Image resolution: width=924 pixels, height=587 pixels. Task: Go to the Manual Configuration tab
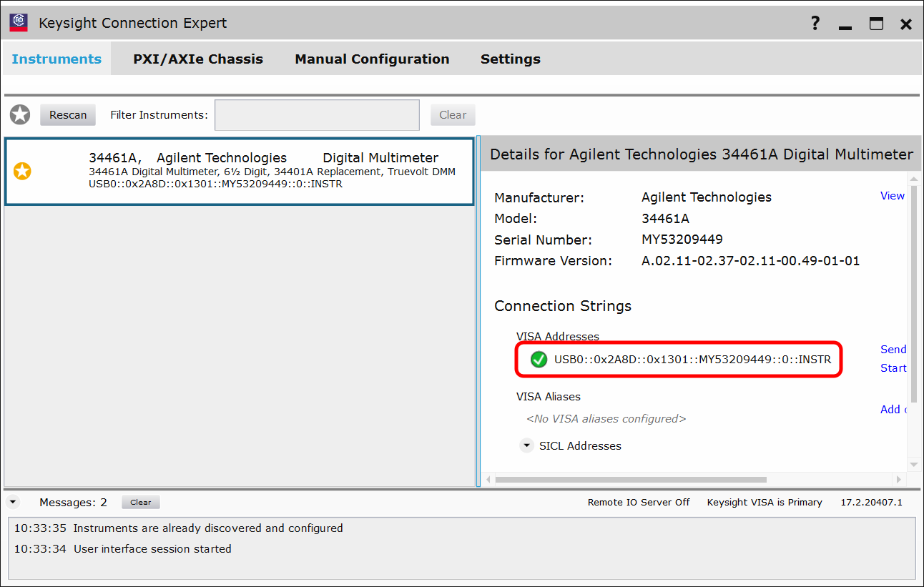372,59
